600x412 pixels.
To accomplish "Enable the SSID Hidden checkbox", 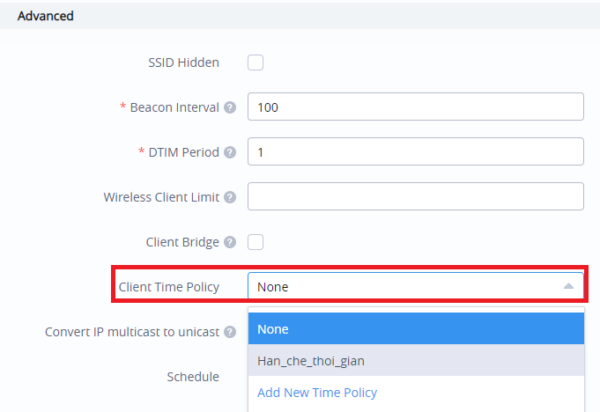I will pyautogui.click(x=256, y=62).
